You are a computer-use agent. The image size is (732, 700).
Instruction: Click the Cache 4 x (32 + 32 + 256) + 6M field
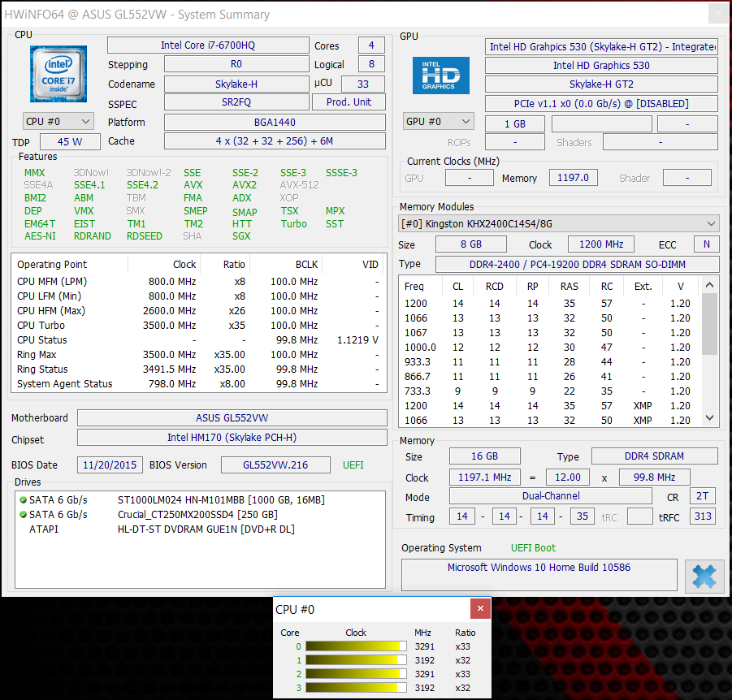pyautogui.click(x=275, y=141)
